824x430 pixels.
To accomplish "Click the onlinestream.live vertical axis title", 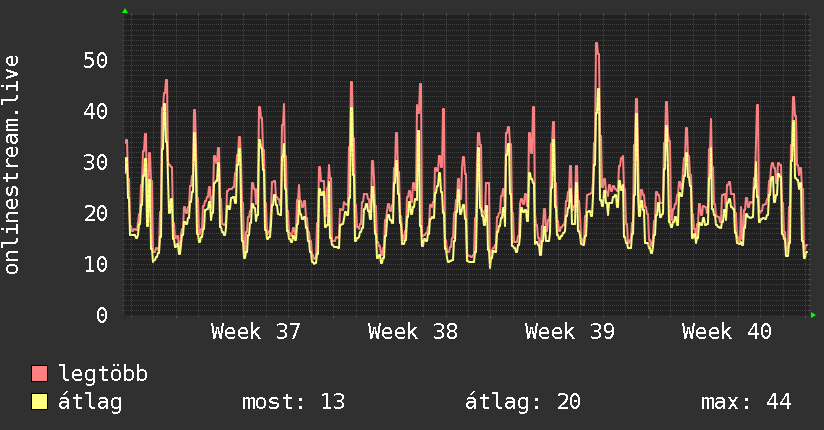I will (12, 165).
